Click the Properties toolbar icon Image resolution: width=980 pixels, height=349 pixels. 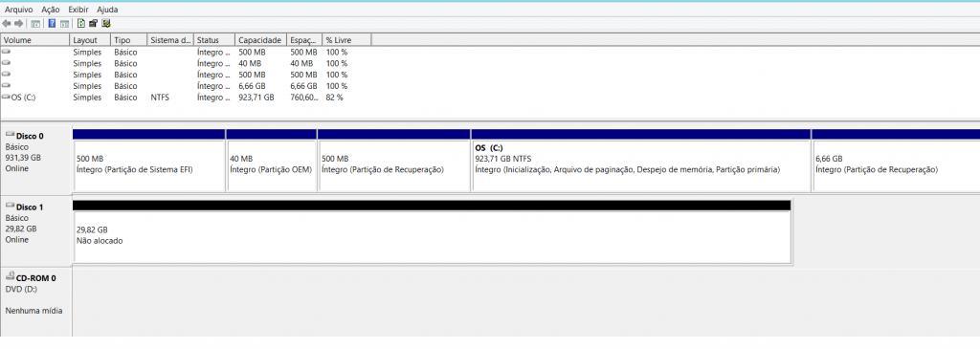pos(93,23)
